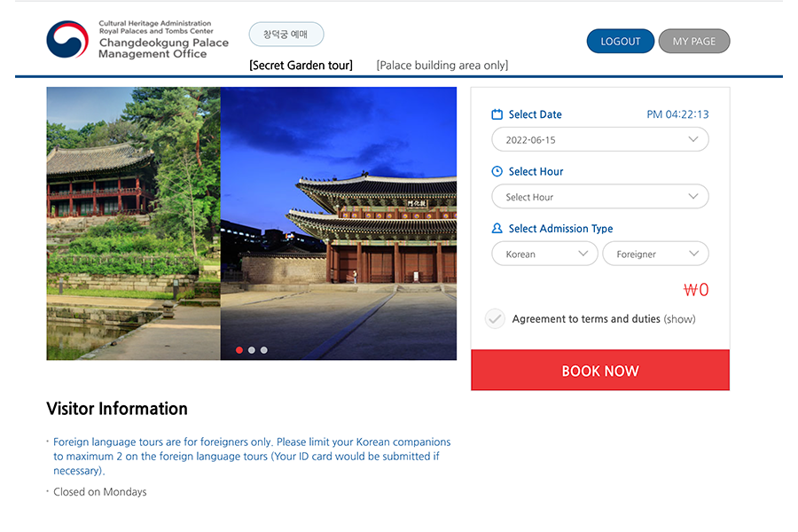This screenshot has width=798, height=532.
Task: Click the clock icon beside Select Hour
Action: (x=497, y=171)
